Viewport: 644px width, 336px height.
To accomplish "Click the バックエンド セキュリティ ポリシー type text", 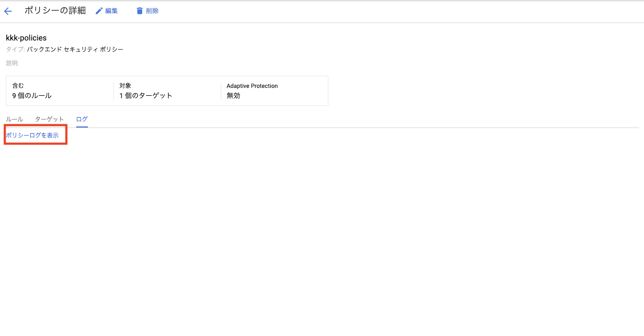I will coord(75,49).
